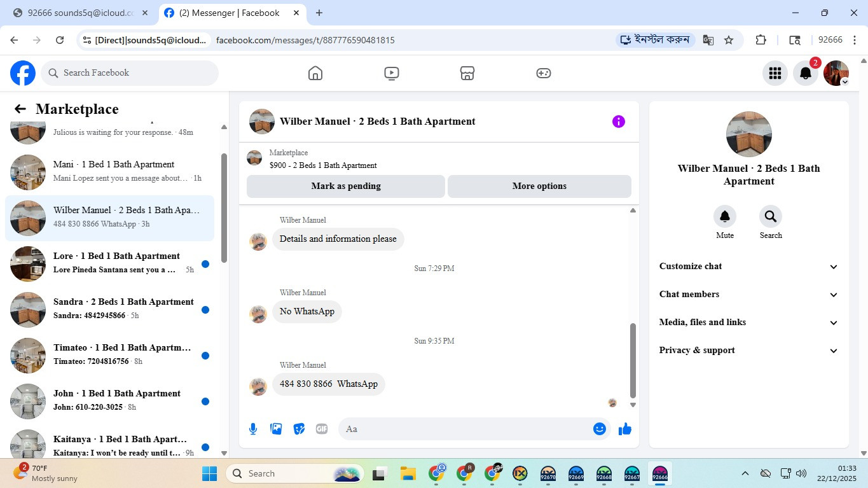
Task: Open the Marketplace storefront icon
Action: tap(467, 73)
